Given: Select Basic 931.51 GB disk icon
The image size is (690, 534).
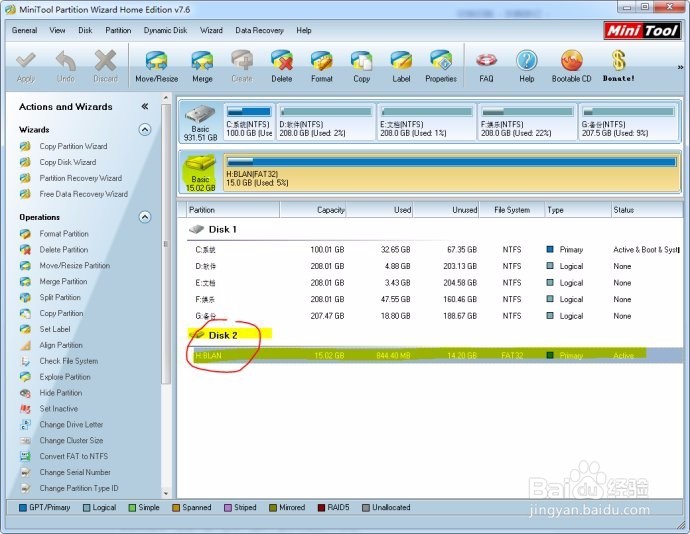Looking at the screenshot, I should [x=200, y=122].
